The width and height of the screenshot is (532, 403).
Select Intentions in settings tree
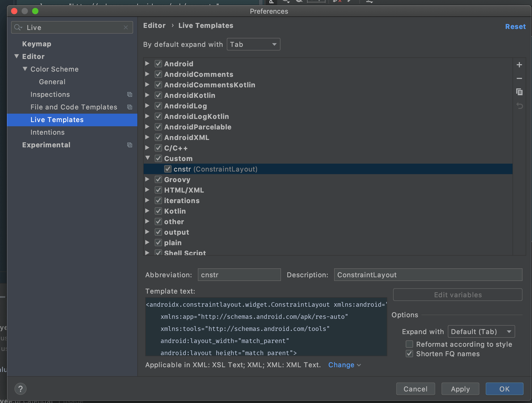pos(47,132)
